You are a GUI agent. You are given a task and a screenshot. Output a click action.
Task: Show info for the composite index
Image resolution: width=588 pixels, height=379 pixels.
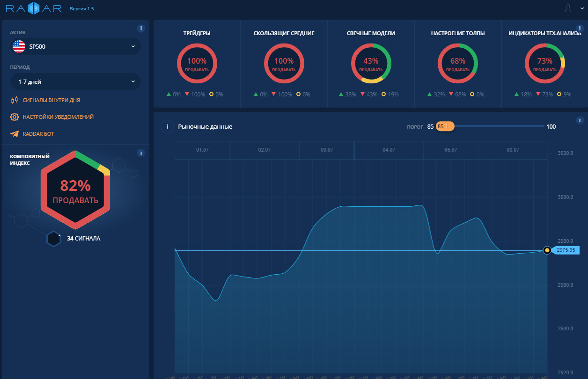(141, 153)
